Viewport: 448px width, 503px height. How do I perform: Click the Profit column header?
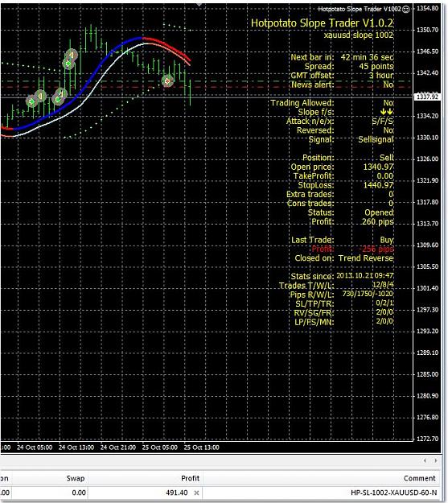point(190,478)
